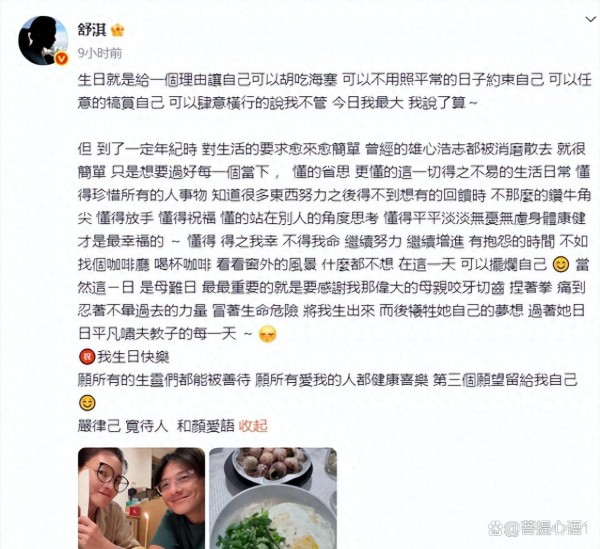The width and height of the screenshot is (600, 549).
Task: Click the 我生日快樂 text line
Action: (133, 357)
